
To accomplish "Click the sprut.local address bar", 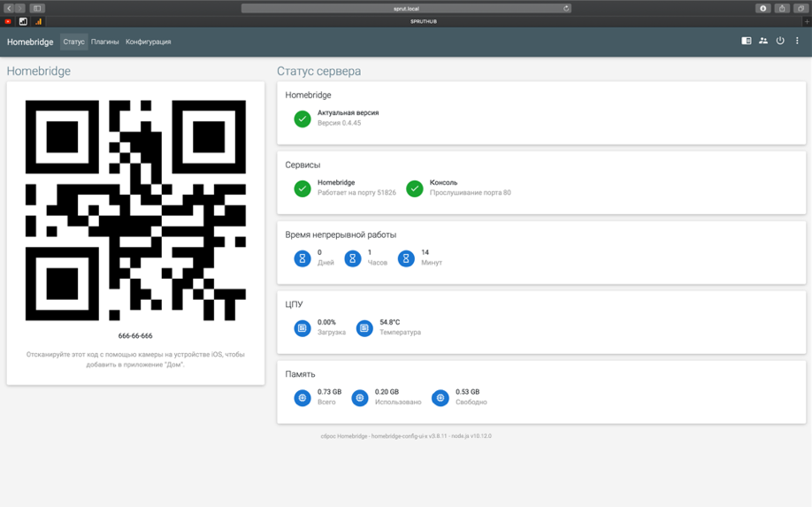I will point(406,8).
